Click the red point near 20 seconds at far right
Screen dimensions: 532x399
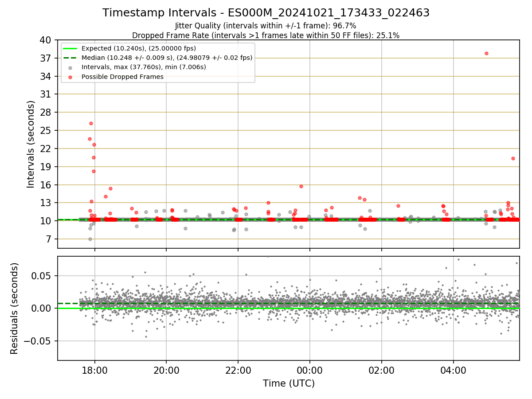(x=513, y=158)
